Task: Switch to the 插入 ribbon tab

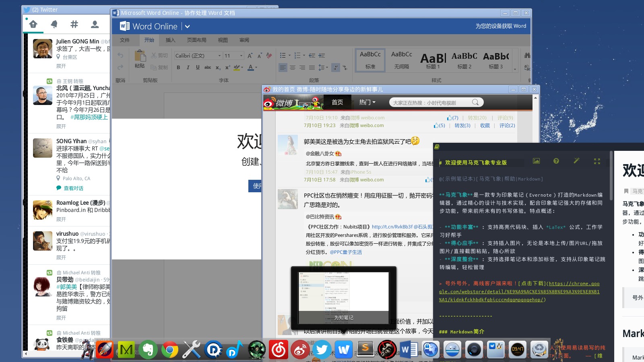Action: click(171, 40)
